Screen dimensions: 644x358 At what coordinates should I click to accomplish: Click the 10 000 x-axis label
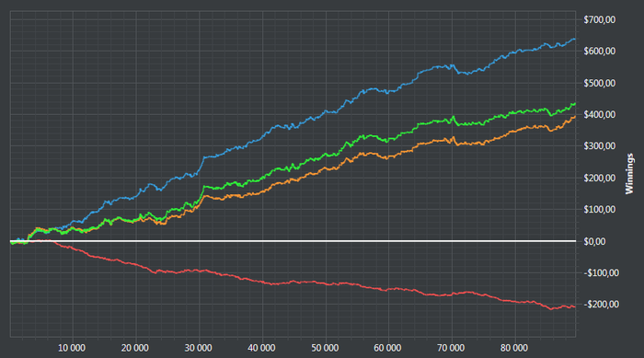[72, 348]
